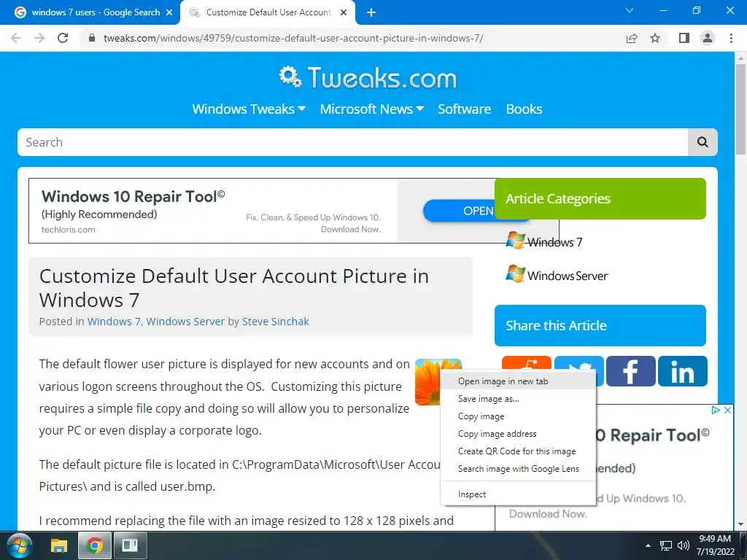Click the padlock site info icon

[x=93, y=38]
